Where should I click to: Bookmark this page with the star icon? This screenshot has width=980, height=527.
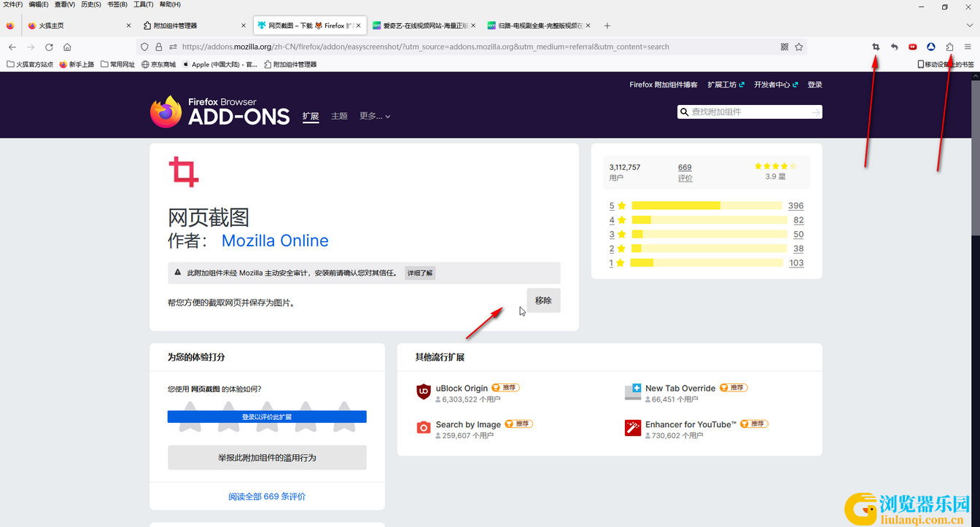pyautogui.click(x=799, y=47)
